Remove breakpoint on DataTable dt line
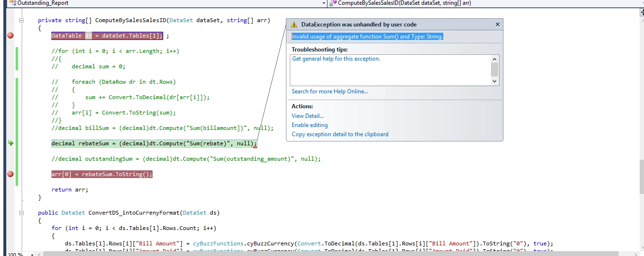This screenshot has width=644, height=256. pyautogui.click(x=10, y=36)
